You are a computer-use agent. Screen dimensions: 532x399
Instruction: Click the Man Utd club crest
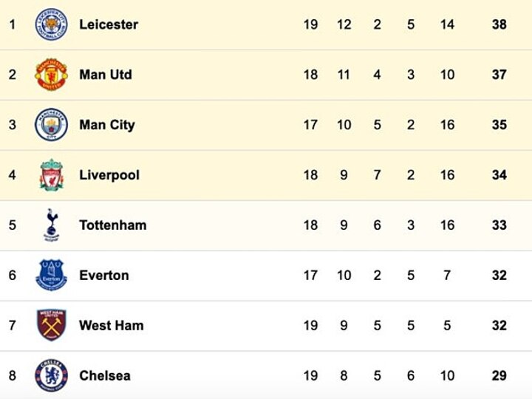pos(51,75)
